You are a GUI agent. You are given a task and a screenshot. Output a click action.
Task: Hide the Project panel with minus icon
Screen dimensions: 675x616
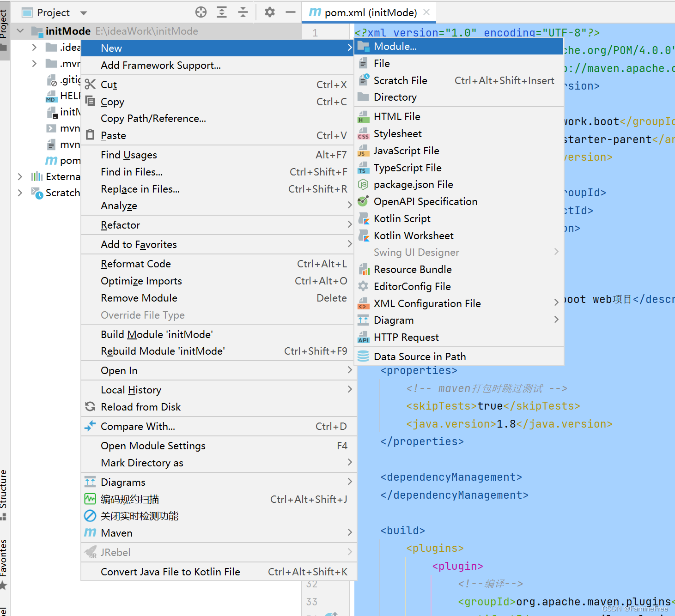coord(291,12)
